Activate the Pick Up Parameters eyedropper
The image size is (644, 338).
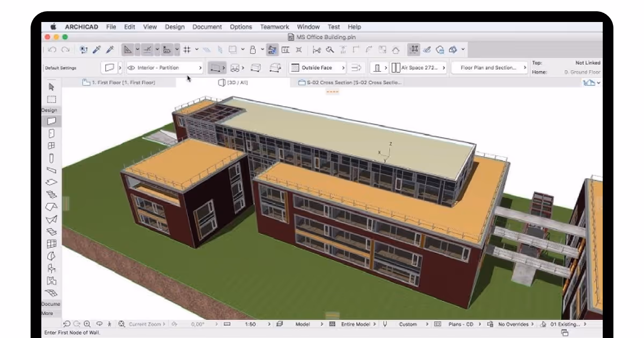coord(97,50)
